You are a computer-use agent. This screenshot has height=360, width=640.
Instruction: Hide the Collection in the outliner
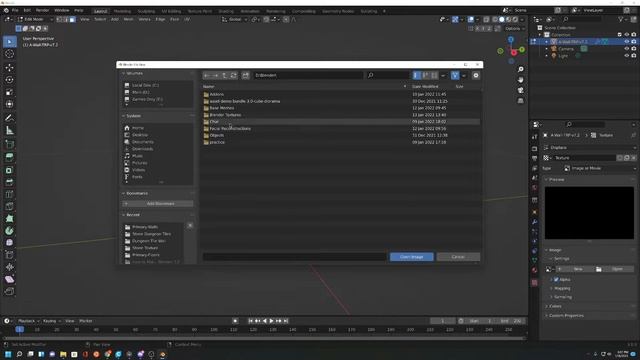[x=627, y=35]
